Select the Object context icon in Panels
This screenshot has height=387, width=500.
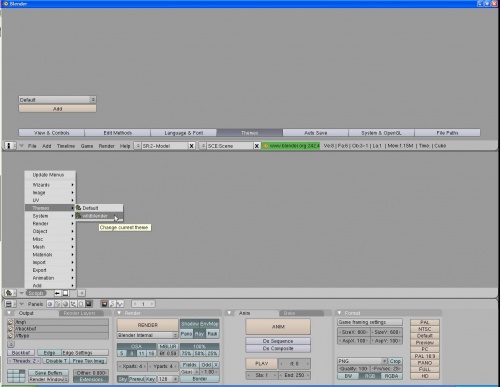pyautogui.click(x=73, y=304)
